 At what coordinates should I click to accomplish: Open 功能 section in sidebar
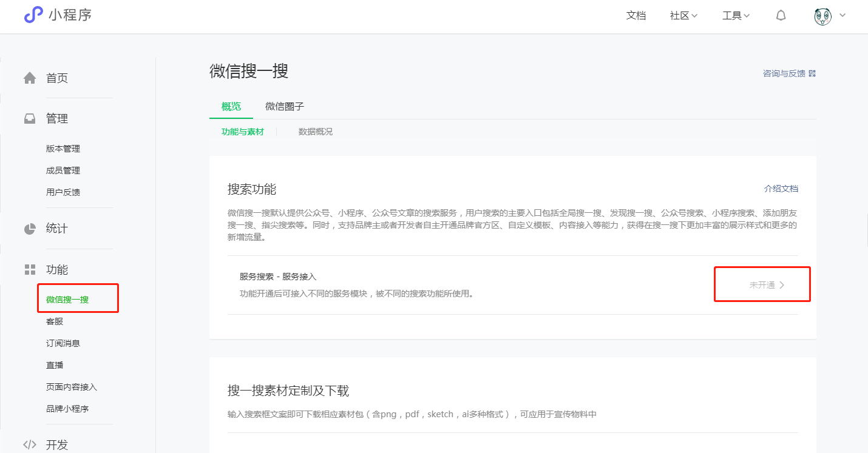point(57,270)
